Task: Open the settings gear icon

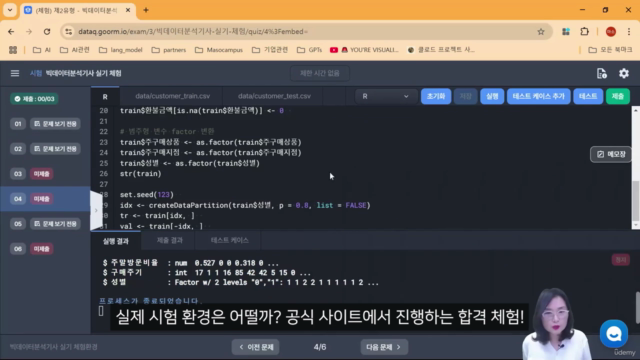Action: coord(624,73)
